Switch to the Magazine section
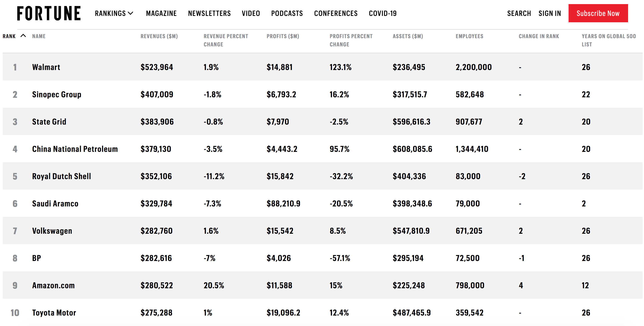Viewport: 644px width, 326px height. [161, 13]
